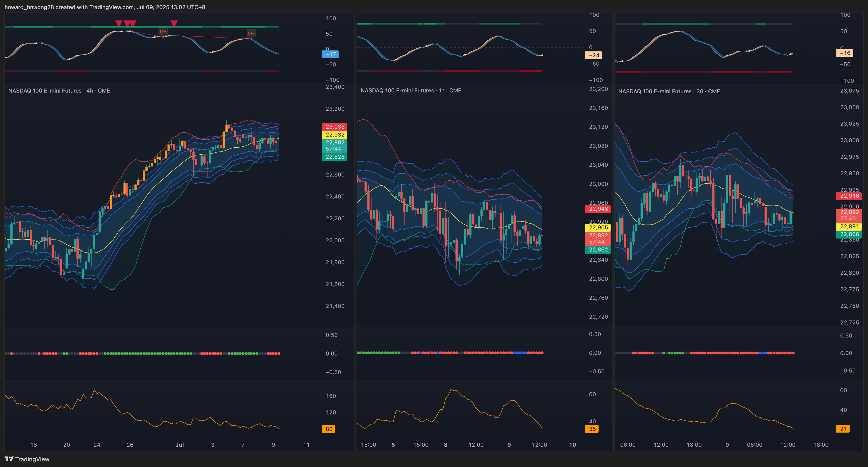Image resolution: width=868 pixels, height=467 pixels.
Task: Select the NASDAQ 100 E-mini Futures 30 title
Action: 669,91
